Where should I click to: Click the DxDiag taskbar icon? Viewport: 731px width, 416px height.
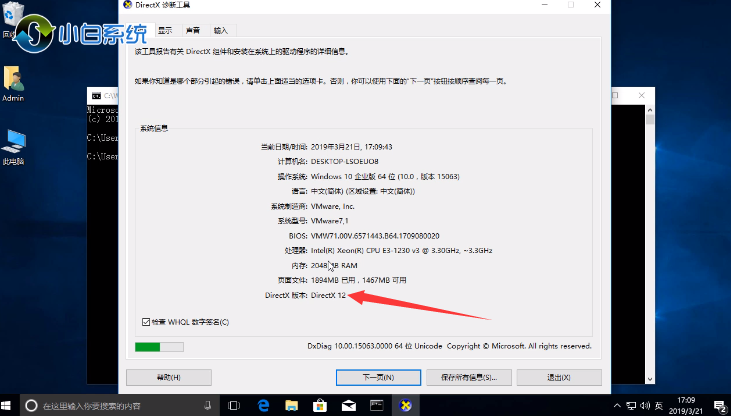pos(406,405)
